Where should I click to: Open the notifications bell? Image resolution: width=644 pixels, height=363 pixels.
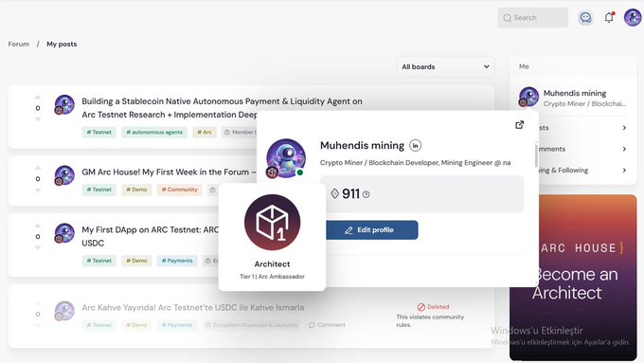coord(609,17)
